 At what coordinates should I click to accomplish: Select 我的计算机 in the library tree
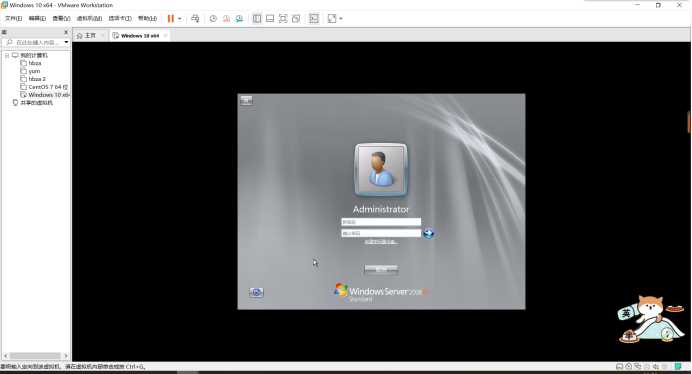point(34,56)
